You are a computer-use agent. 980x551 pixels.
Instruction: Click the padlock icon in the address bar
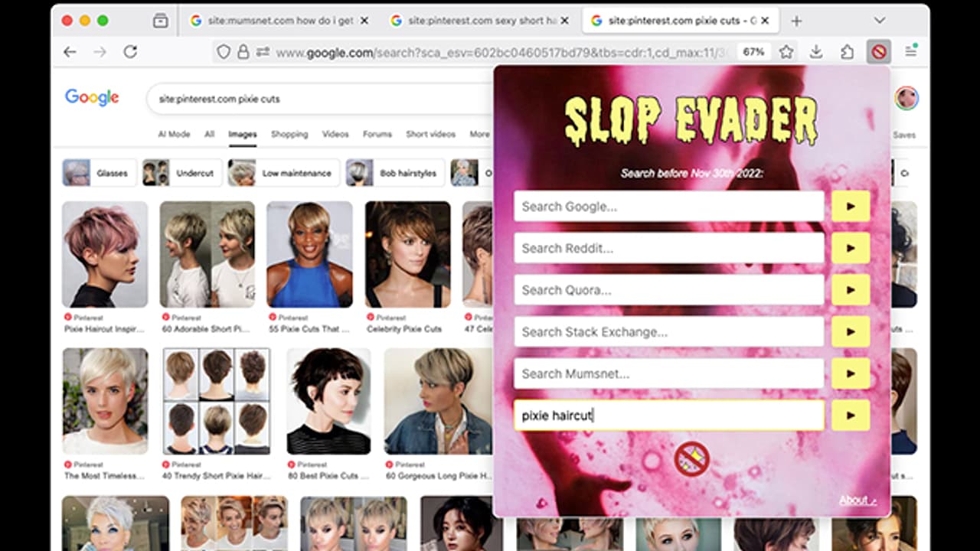point(243,51)
